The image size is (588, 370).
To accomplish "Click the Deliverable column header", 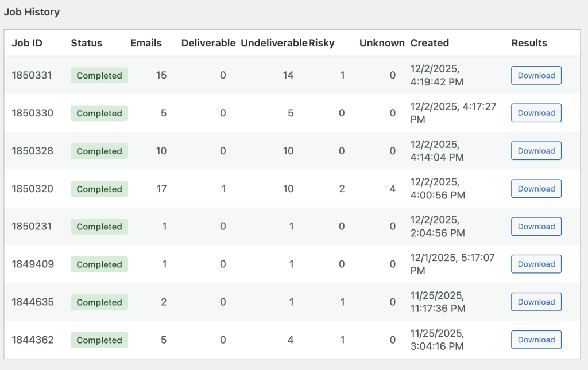I will [x=208, y=43].
